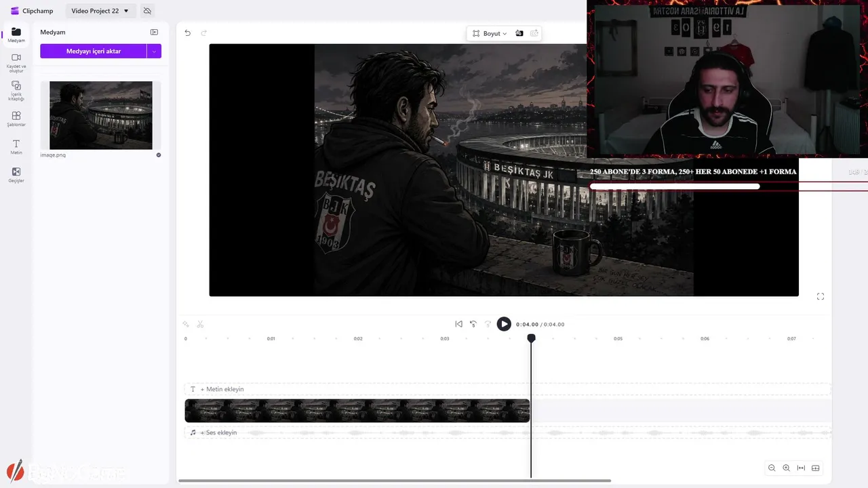Expand the import media options arrow

tap(154, 52)
